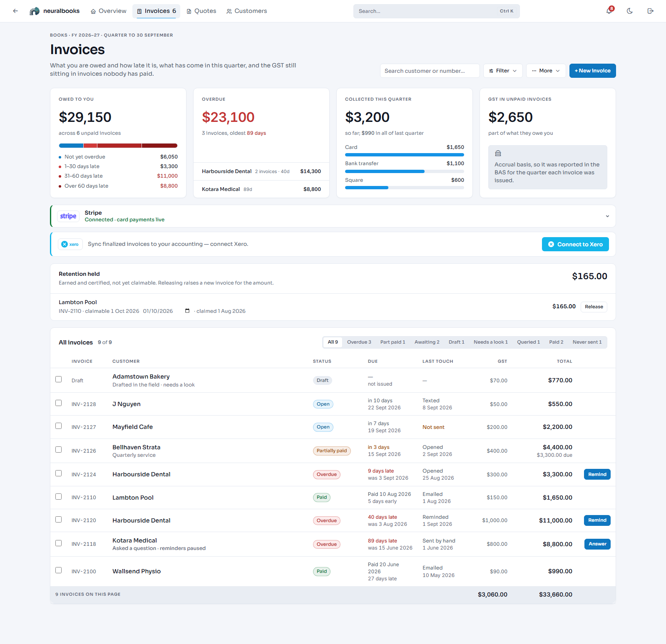This screenshot has height=644, width=666.
Task: Check the INV-2118 Kotara Medical checkbox
Action: [x=59, y=543]
